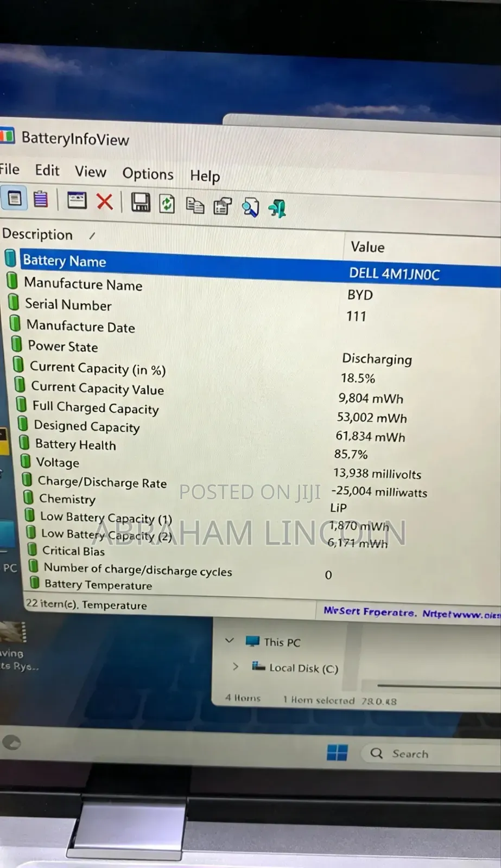The width and height of the screenshot is (501, 868).
Task: Open the Properties window toolbar icon
Action: tap(77, 200)
